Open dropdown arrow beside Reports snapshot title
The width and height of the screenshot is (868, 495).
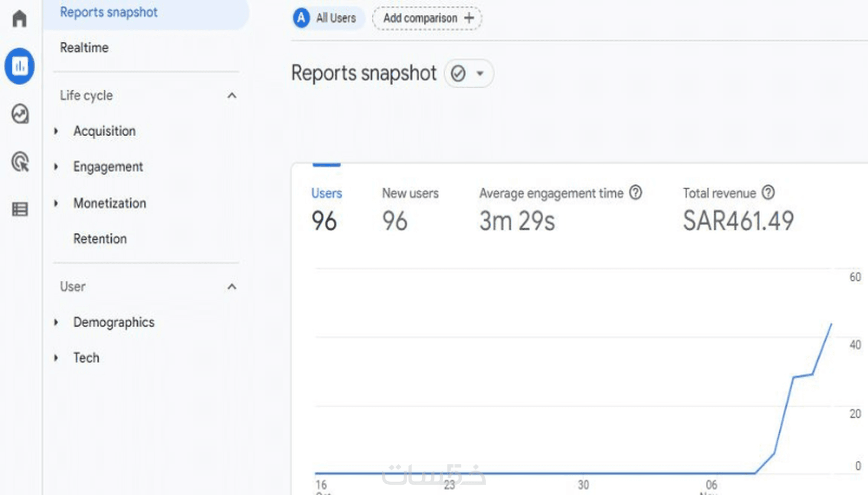480,73
